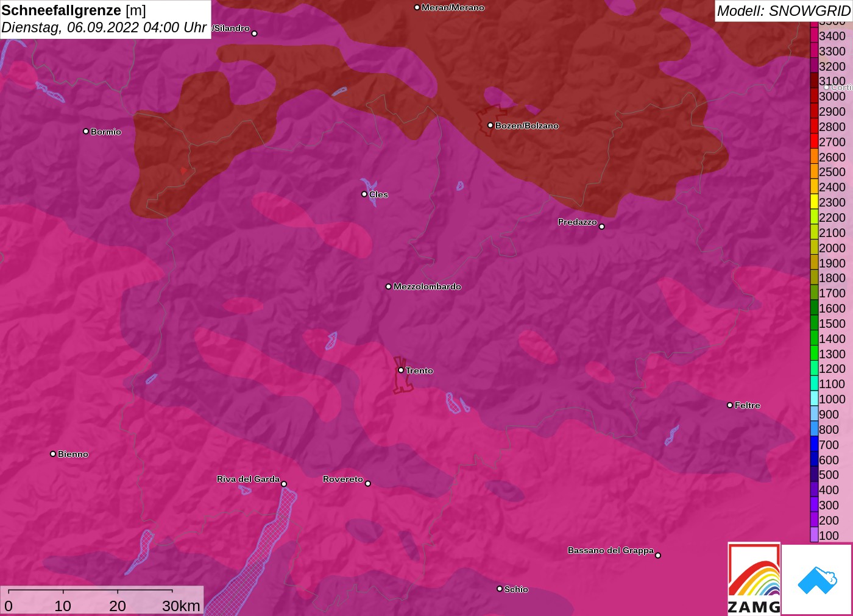The image size is (853, 616).
Task: Click the 30km scale bar label
Action: 181,606
